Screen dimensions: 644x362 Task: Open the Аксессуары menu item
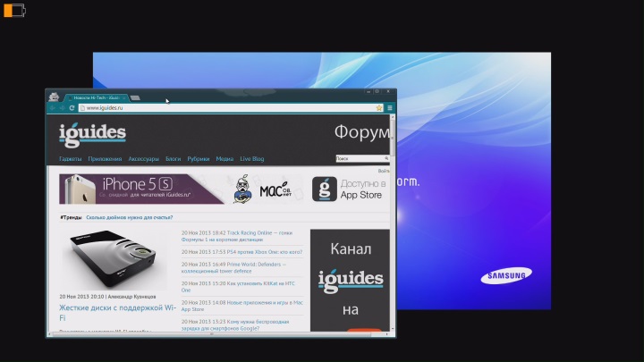[x=143, y=159]
